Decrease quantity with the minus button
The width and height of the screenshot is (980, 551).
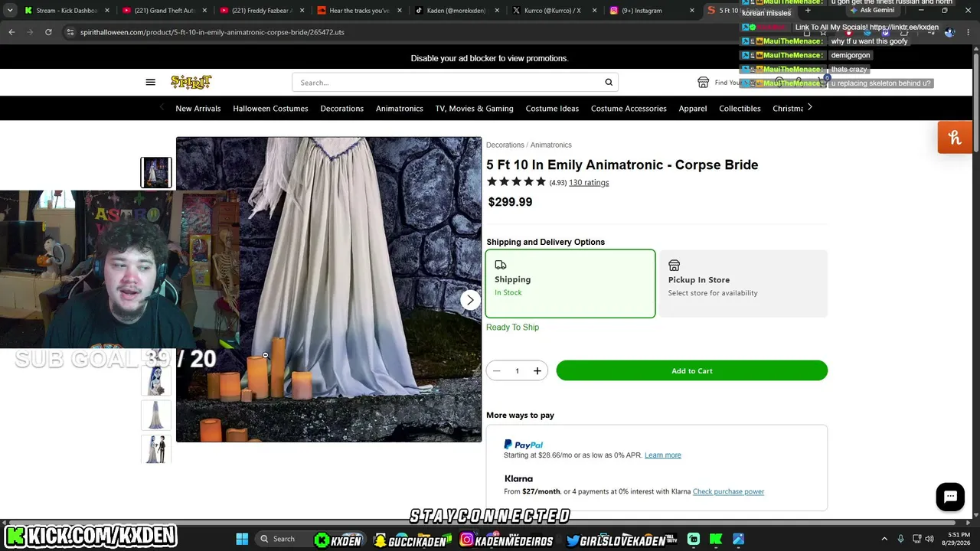pos(496,371)
